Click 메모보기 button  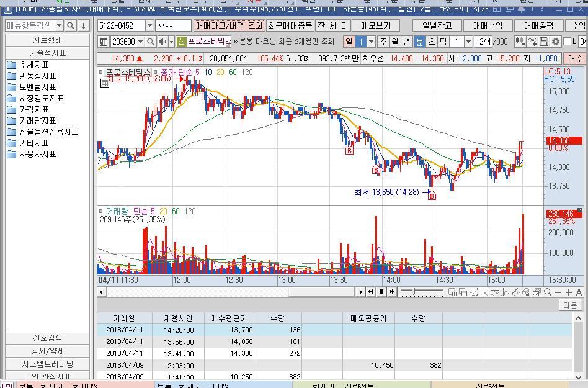click(x=376, y=25)
